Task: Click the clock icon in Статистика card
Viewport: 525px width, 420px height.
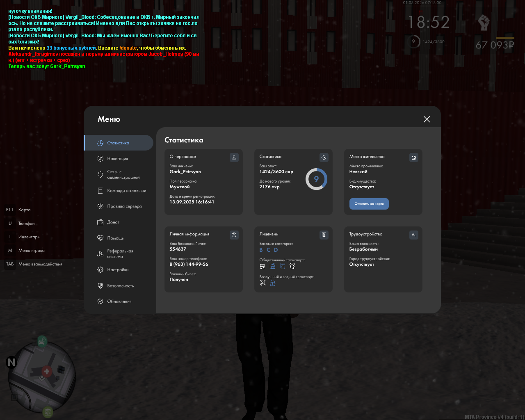Action: (324, 157)
